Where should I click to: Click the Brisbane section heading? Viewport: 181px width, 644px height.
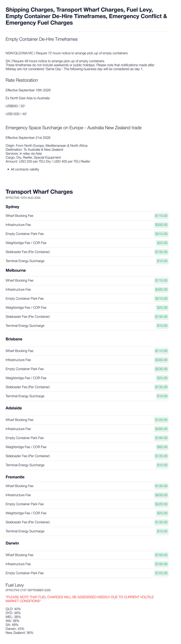point(14,339)
